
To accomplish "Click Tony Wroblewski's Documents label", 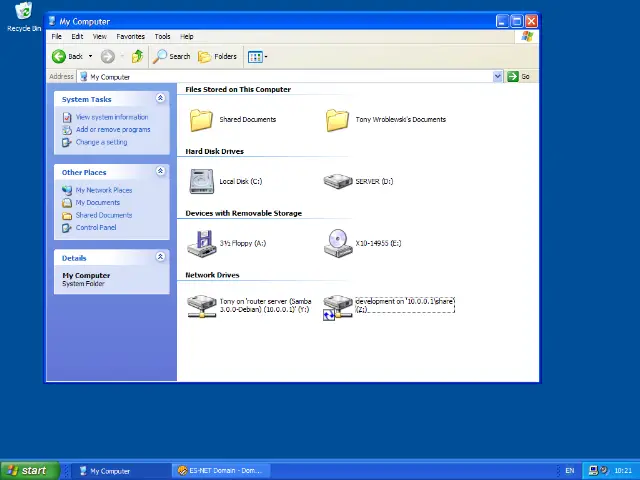I will click(400, 120).
